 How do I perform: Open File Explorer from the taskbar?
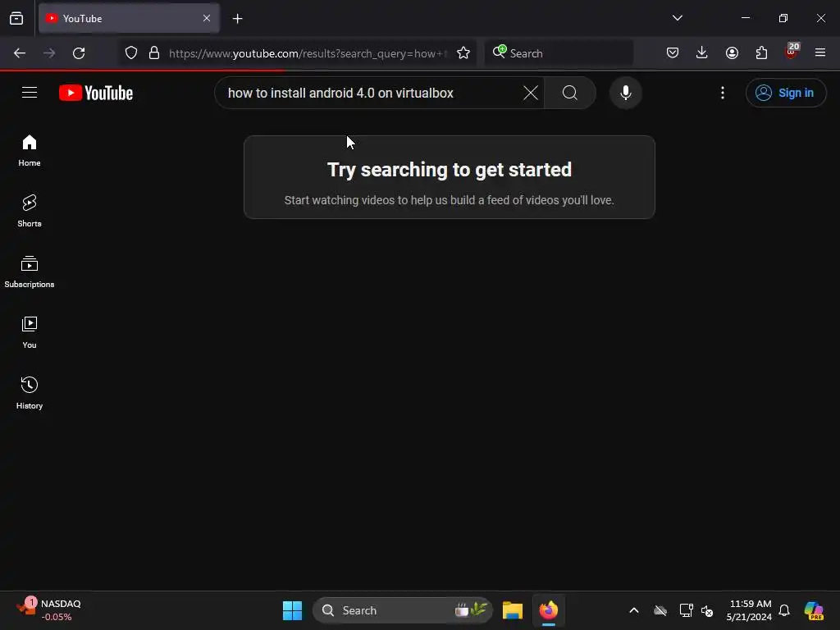512,610
